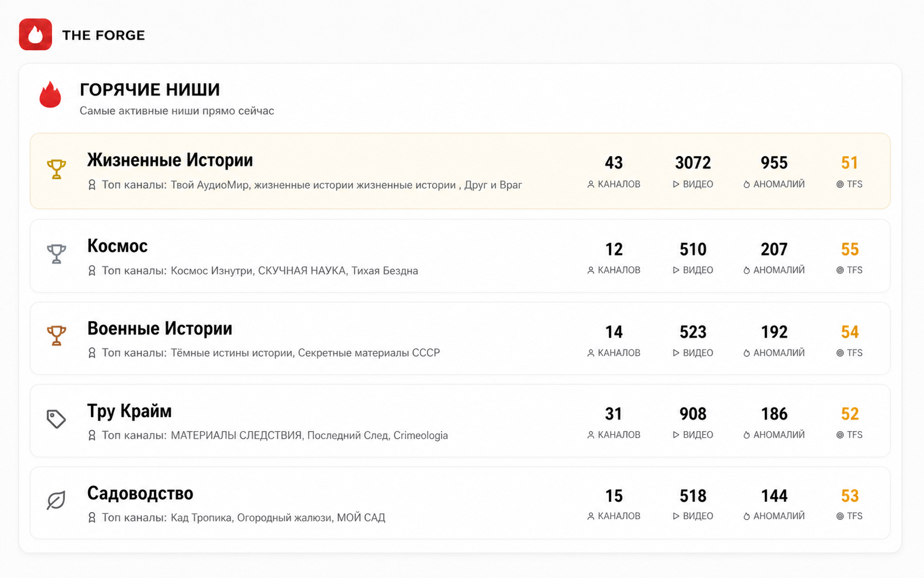This screenshot has width=924, height=578.
Task: Click the TFS label under 55
Action: pos(855,270)
